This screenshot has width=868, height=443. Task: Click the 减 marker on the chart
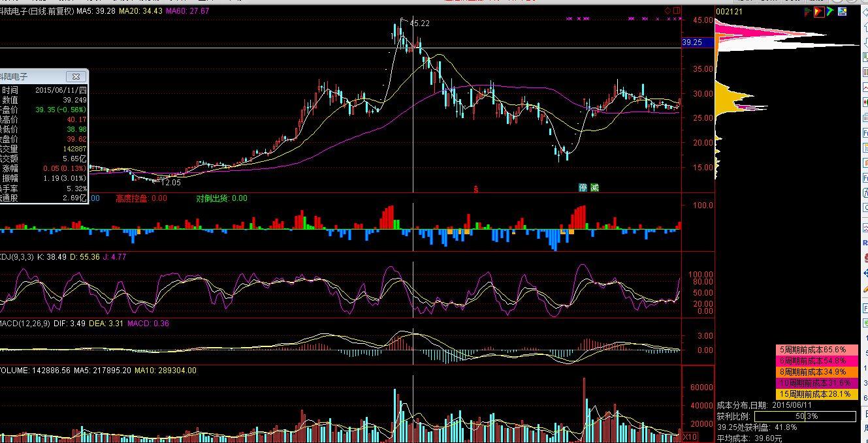tap(594, 188)
